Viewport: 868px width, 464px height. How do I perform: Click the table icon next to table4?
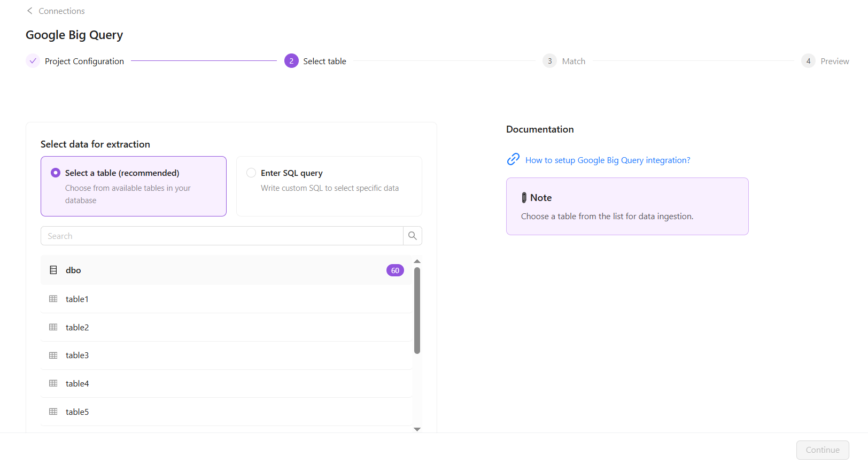tap(53, 383)
